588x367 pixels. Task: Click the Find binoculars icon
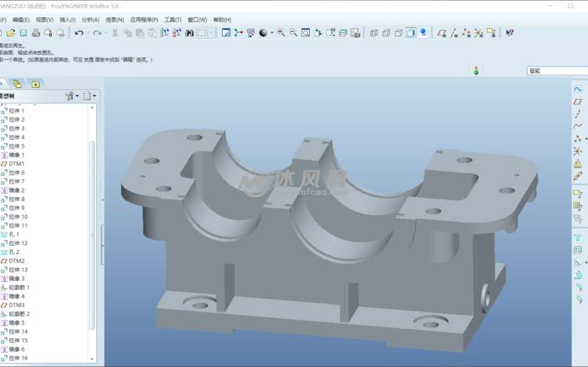189,33
